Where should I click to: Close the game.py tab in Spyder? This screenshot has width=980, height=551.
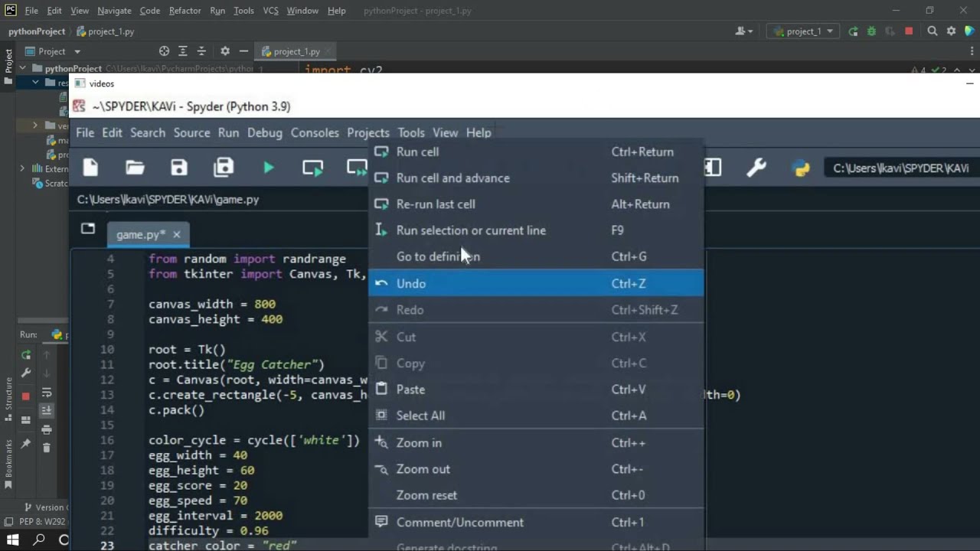tap(176, 234)
